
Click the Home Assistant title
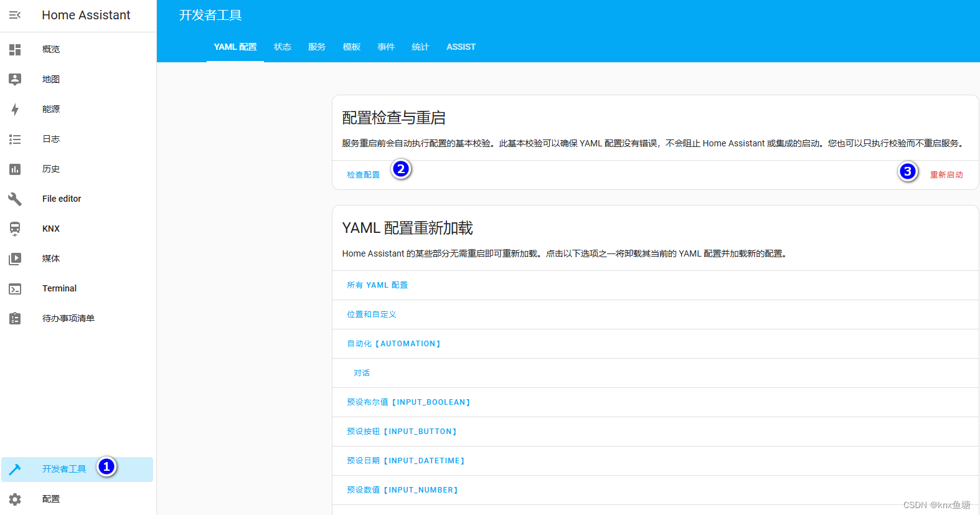86,15
